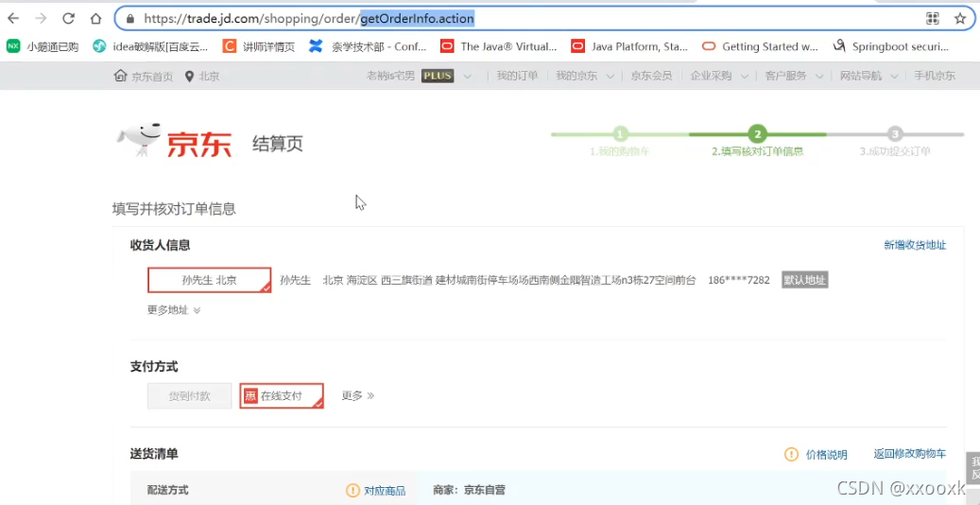980x505 pixels.
Task: Click 对应商品 link
Action: (x=385, y=491)
